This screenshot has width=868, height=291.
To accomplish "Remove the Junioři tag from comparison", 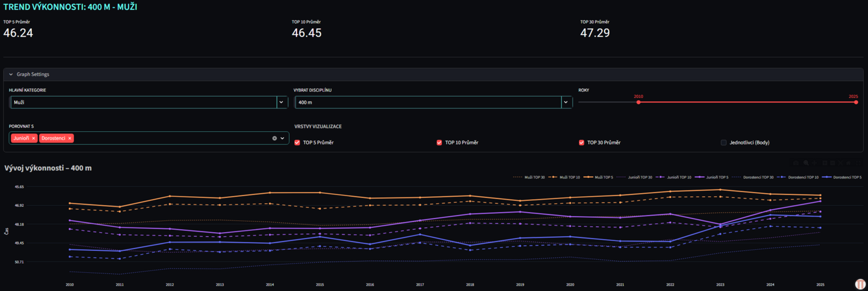I will coord(34,138).
